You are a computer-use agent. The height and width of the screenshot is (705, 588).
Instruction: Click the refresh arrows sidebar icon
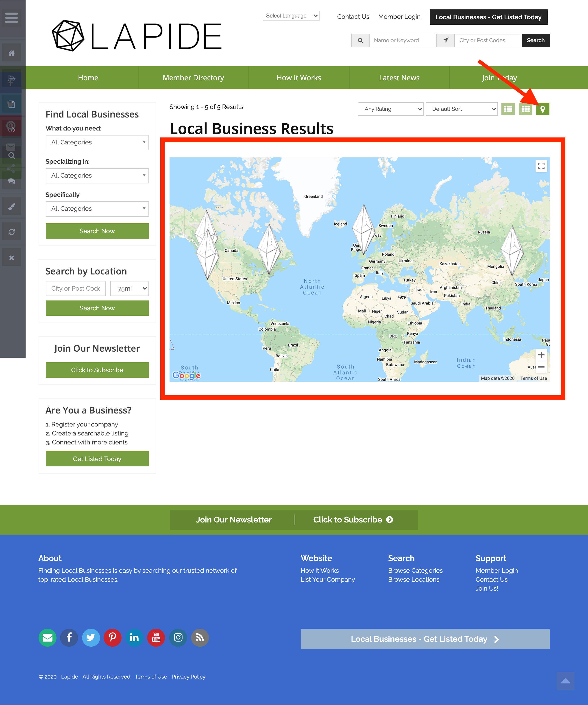[x=11, y=232]
